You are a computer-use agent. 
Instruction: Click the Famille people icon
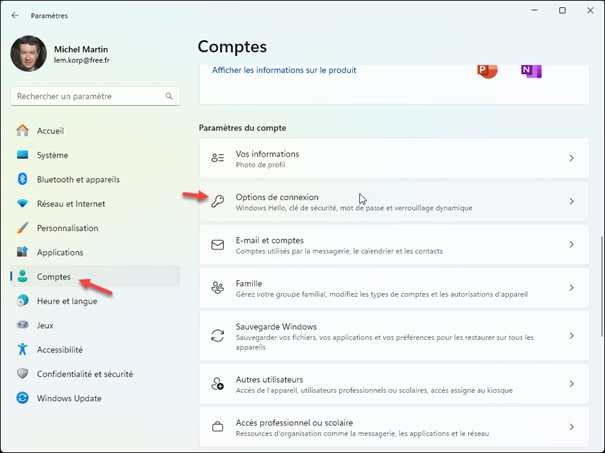coord(217,287)
